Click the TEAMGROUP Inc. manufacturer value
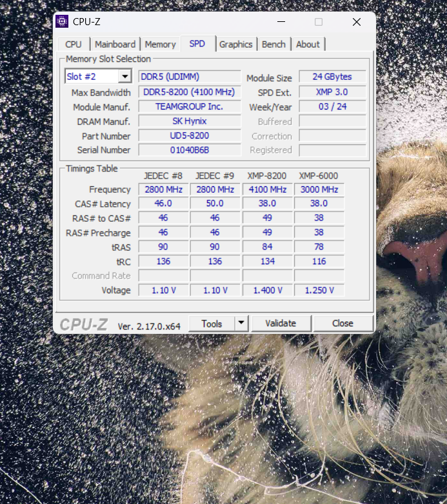This screenshot has height=504, width=447. coord(190,107)
